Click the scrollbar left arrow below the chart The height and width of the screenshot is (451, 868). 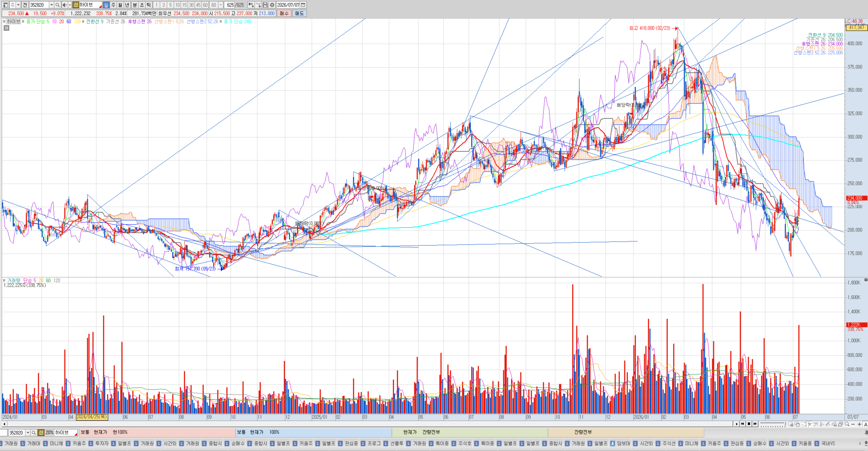(x=4, y=424)
